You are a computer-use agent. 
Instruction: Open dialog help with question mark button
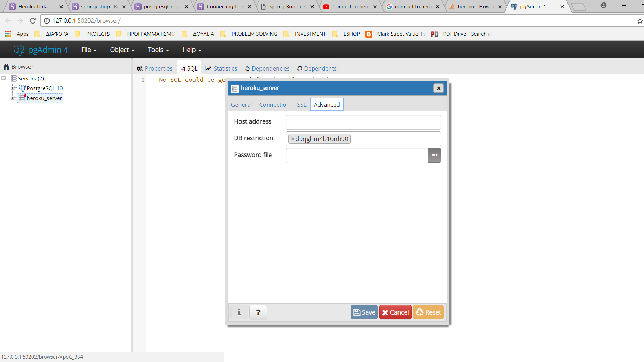pos(258,312)
